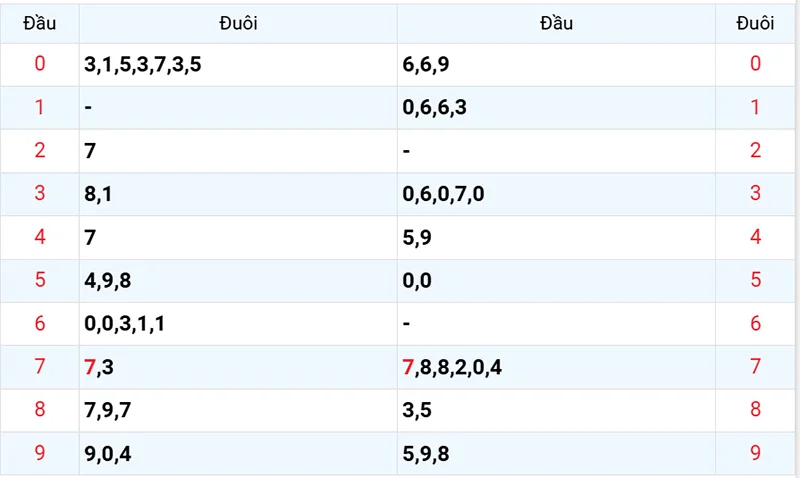Click red number 1 in the leftmost column
This screenshot has width=800, height=478.
[40, 108]
